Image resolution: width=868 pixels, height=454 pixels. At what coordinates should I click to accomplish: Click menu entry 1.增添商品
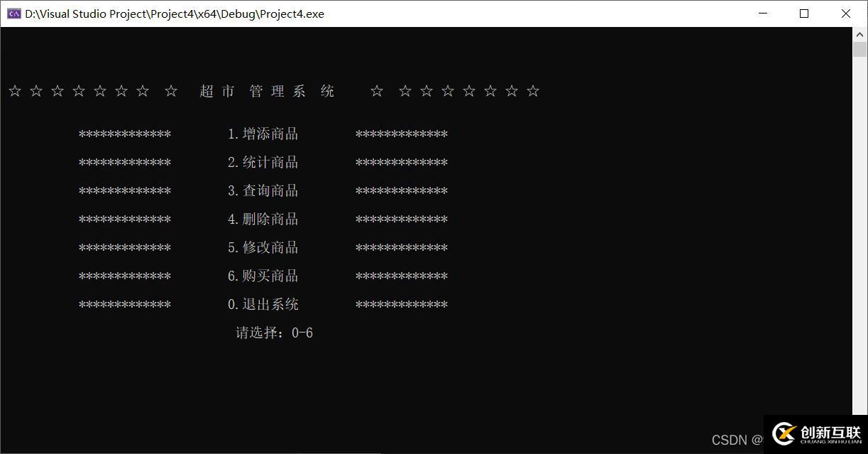(x=263, y=134)
